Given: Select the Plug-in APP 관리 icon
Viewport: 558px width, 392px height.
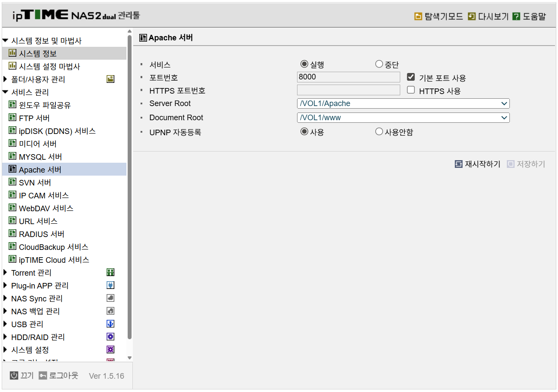Looking at the screenshot, I should click(x=110, y=285).
